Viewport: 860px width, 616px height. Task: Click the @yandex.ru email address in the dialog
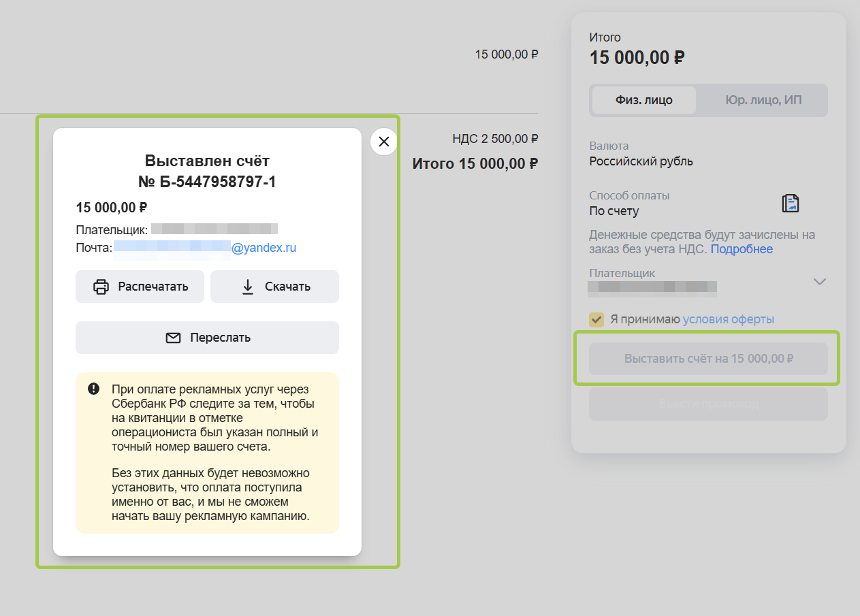[264, 248]
